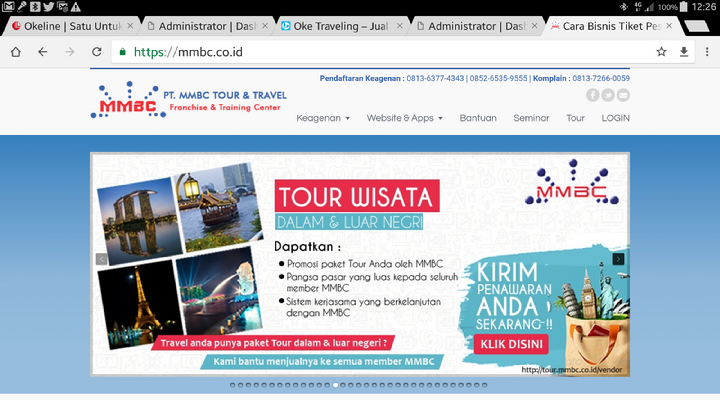Close the first Administrator tab
This screenshot has height=400, width=720.
pos(265,26)
